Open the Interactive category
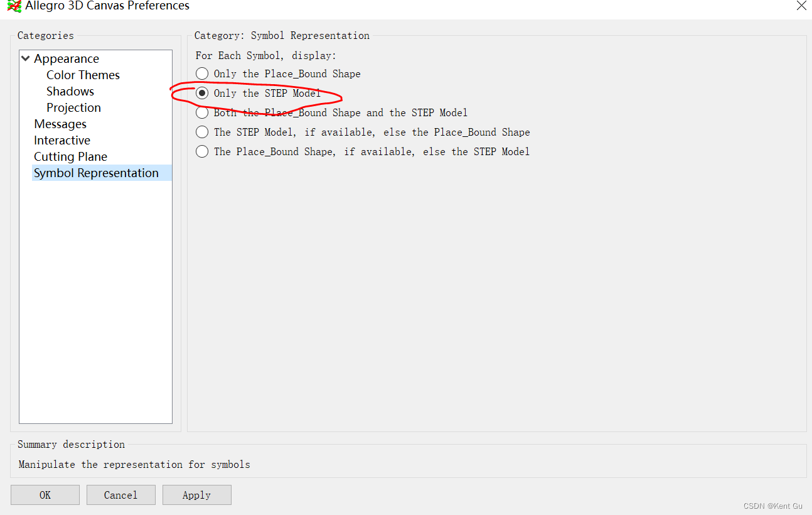812x515 pixels. click(62, 140)
